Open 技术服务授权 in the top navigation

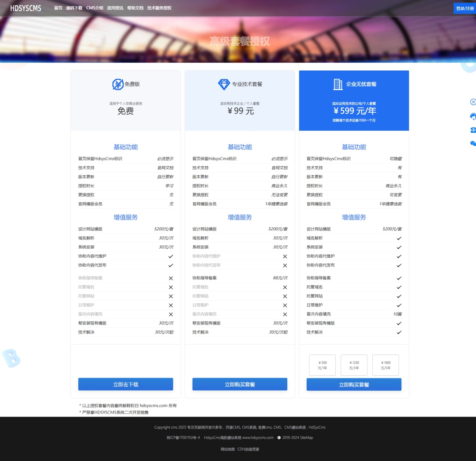pos(159,8)
